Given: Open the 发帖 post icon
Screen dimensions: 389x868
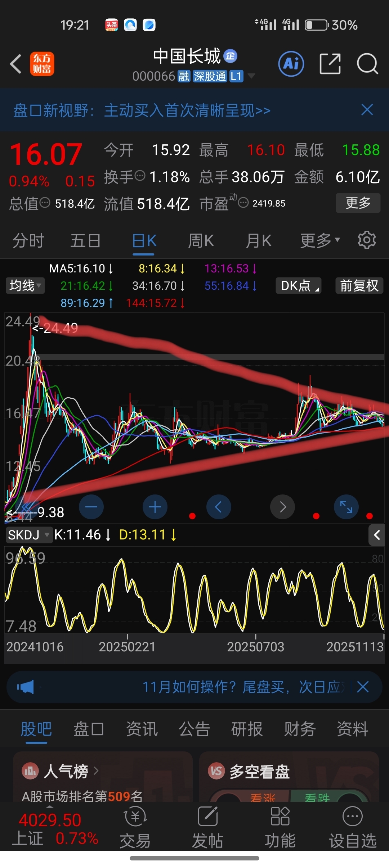Looking at the screenshot, I should (208, 827).
